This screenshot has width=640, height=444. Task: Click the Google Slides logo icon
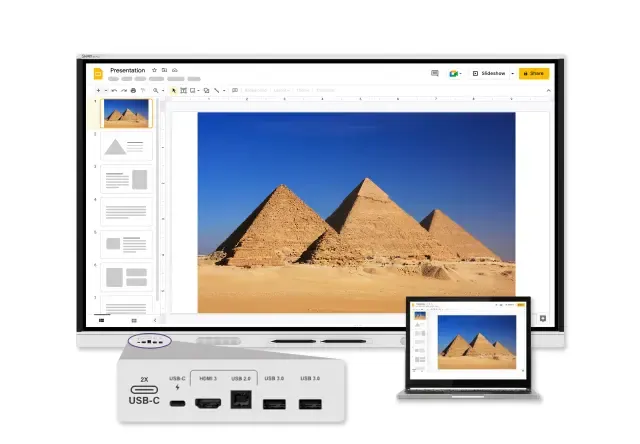pyautogui.click(x=98, y=73)
